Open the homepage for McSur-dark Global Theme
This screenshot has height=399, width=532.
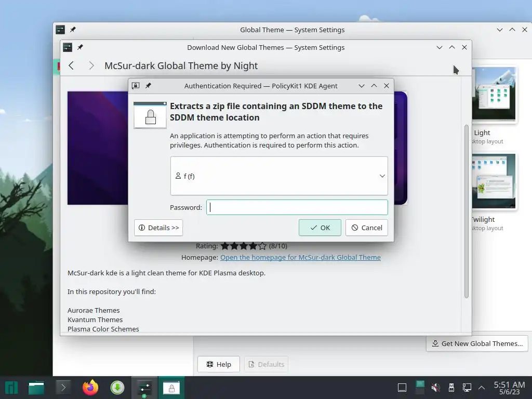(300, 257)
